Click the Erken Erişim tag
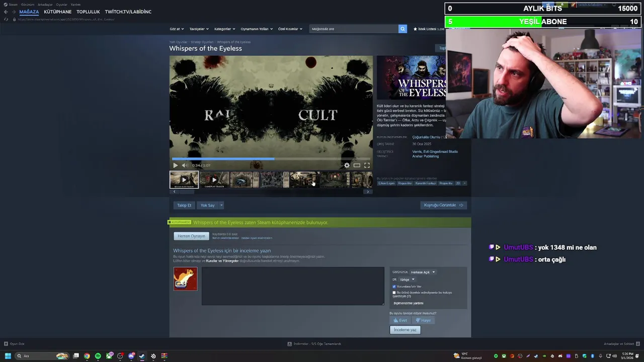 [x=386, y=183]
